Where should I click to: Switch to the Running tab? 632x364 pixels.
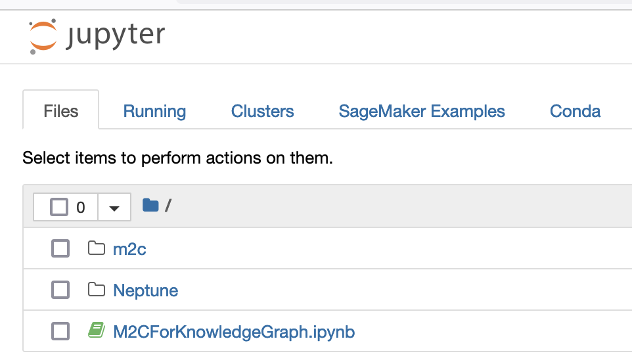tap(154, 111)
